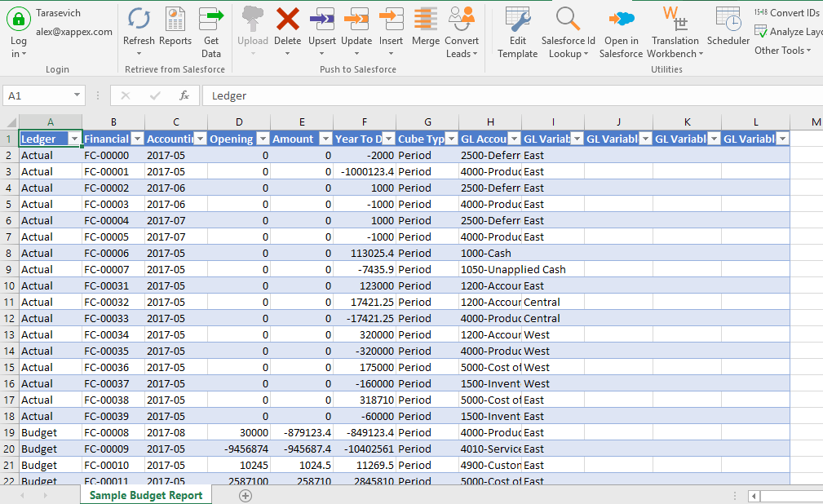Open the GL Account filter dropdown
The height and width of the screenshot is (504, 823).
515,139
